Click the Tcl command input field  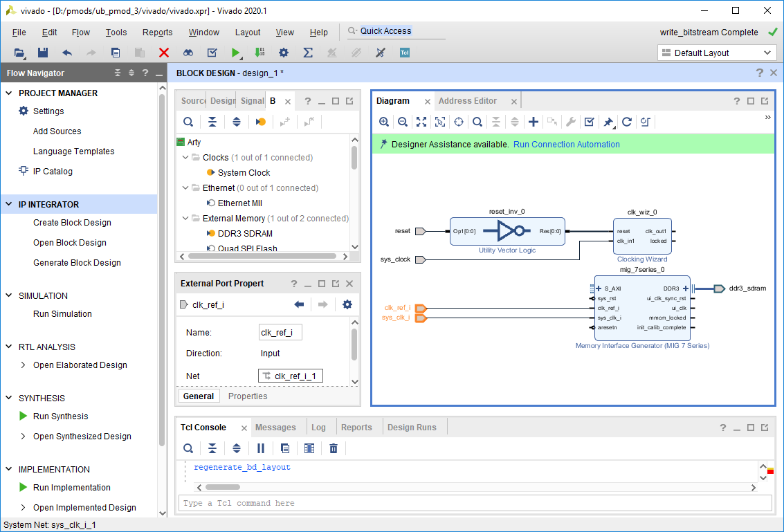(475, 503)
